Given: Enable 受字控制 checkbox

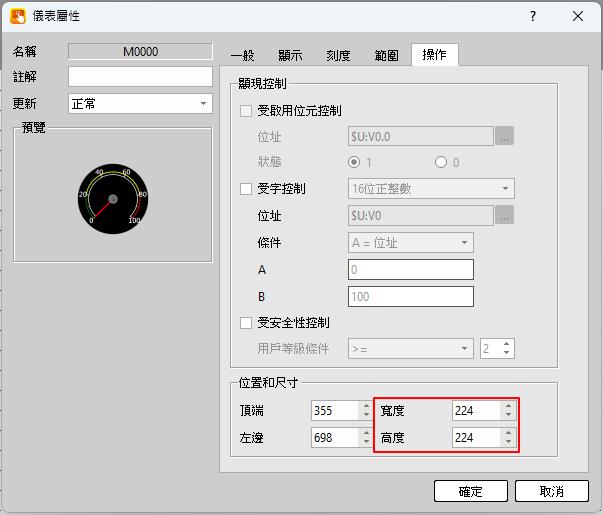Looking at the screenshot, I should (x=247, y=189).
